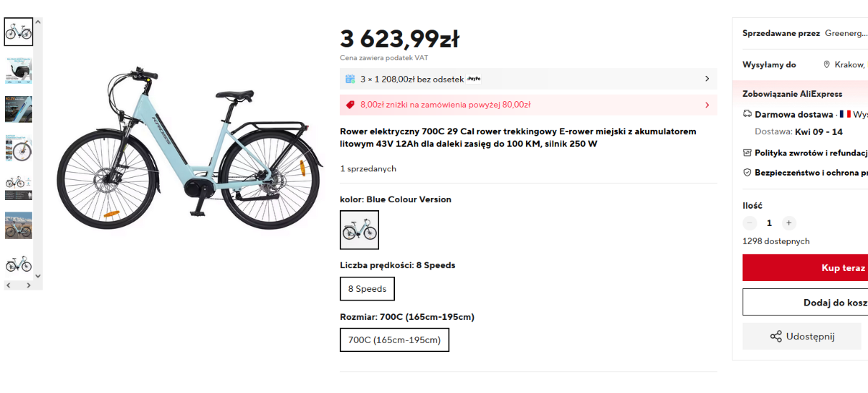This screenshot has width=868, height=393.
Task: Select size 700C (165cm-195cm)
Action: 394,340
